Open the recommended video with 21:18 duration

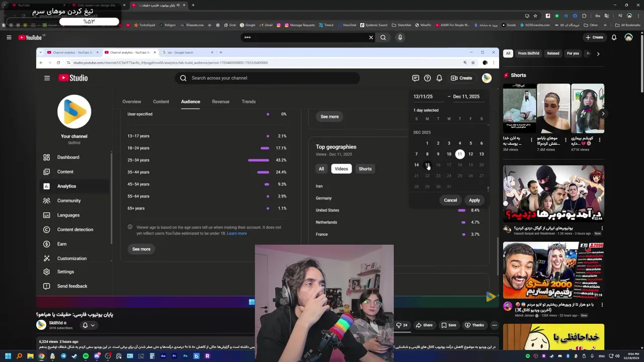tap(553, 270)
